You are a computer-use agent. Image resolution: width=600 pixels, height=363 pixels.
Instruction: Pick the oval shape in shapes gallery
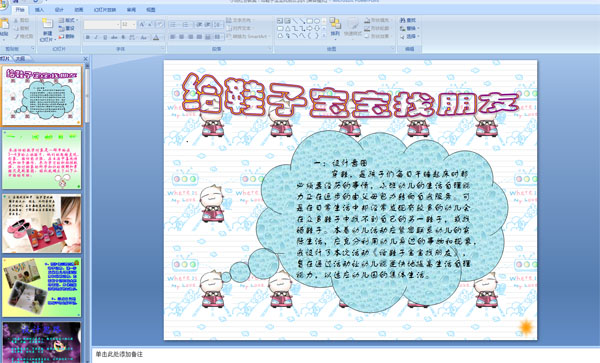[x=317, y=21]
